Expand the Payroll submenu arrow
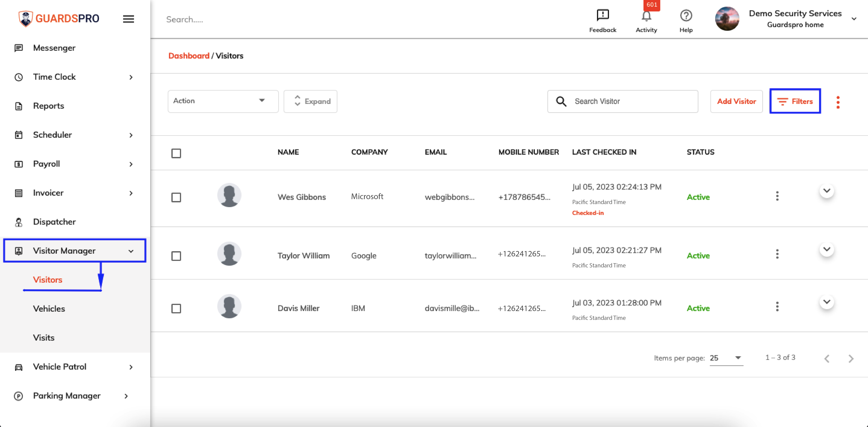The image size is (868, 427). click(131, 164)
